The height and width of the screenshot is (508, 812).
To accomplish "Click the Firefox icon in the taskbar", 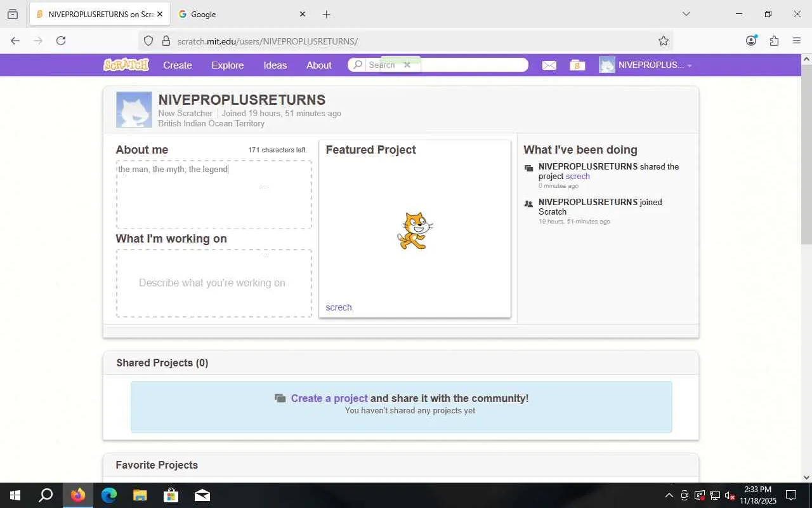I will point(78,495).
